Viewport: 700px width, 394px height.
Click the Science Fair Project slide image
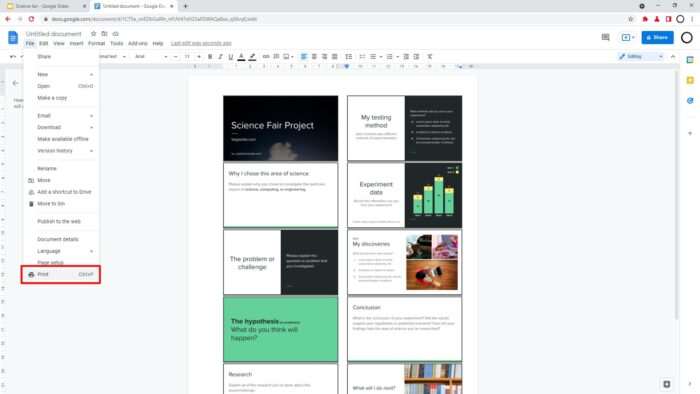[280, 128]
